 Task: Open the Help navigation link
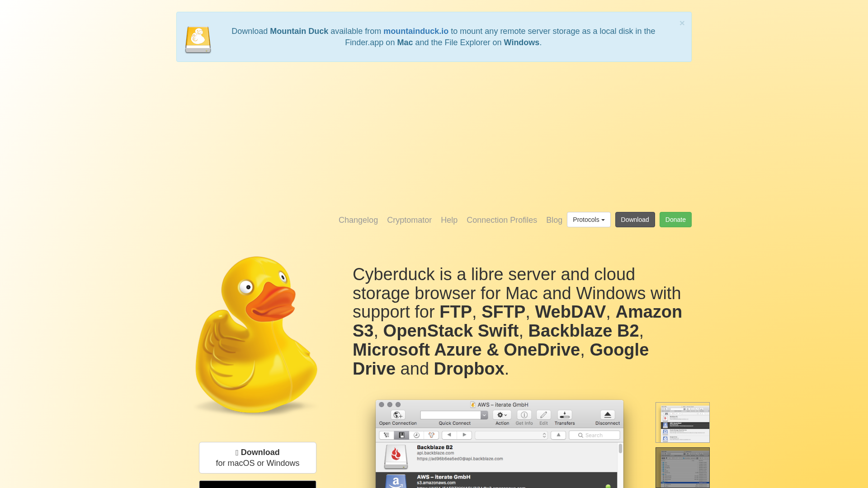(x=449, y=220)
